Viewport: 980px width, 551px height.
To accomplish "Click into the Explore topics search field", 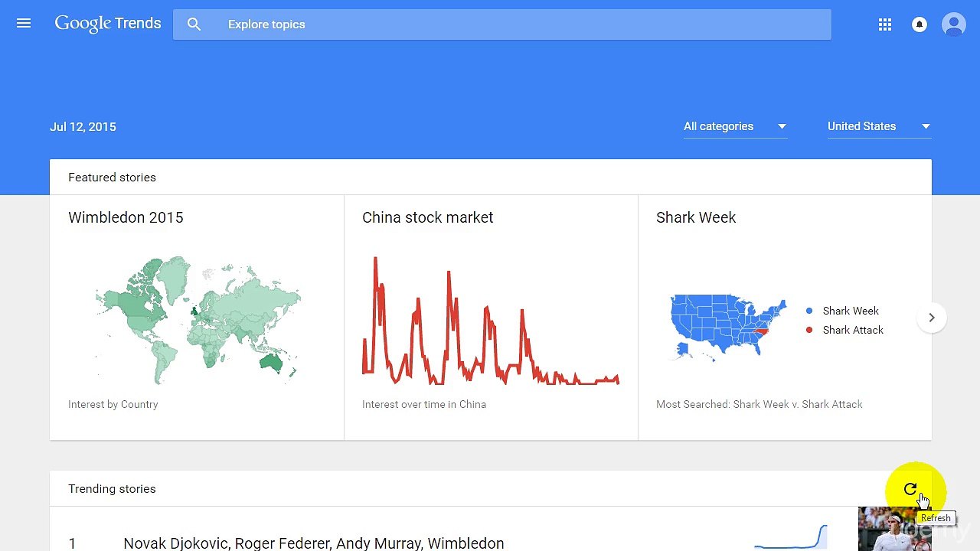I will point(521,24).
